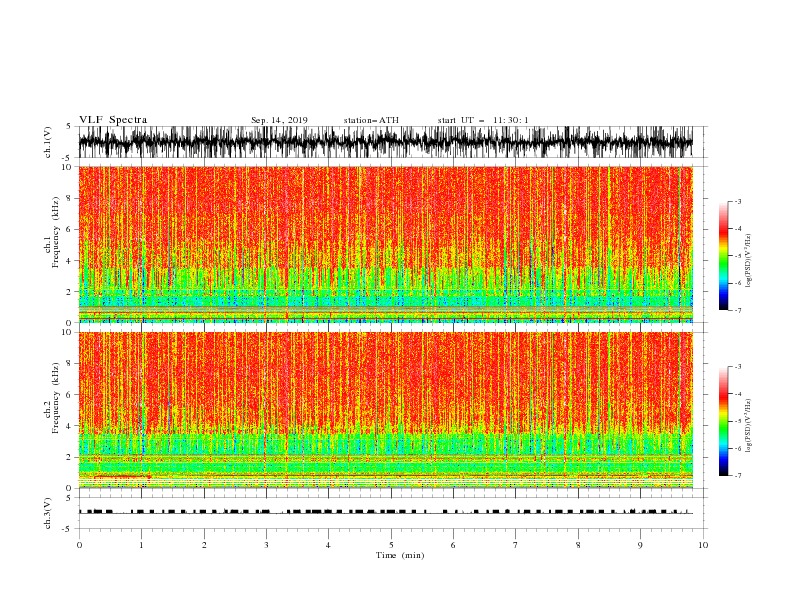
Task: Click the date text "Sep. 14, 2019"
Action: tap(279, 120)
